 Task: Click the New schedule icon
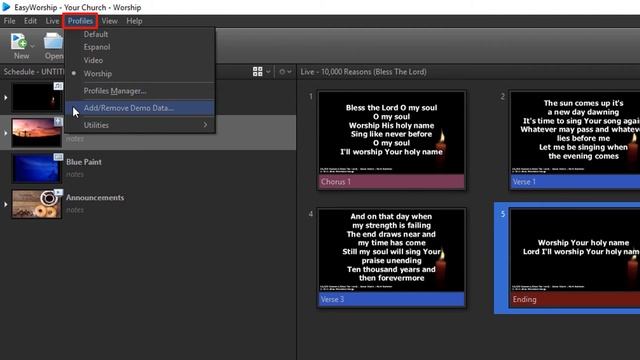19,41
